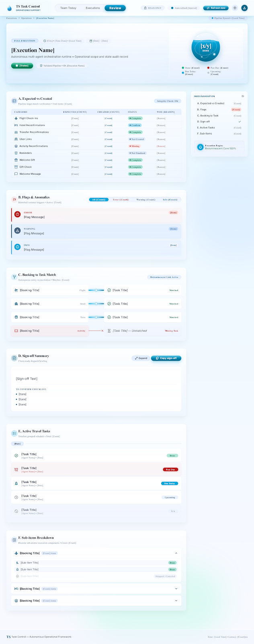The height and width of the screenshot is (644, 254).
Task: Open the Executions breadcrumb link
Action: click(12, 18)
